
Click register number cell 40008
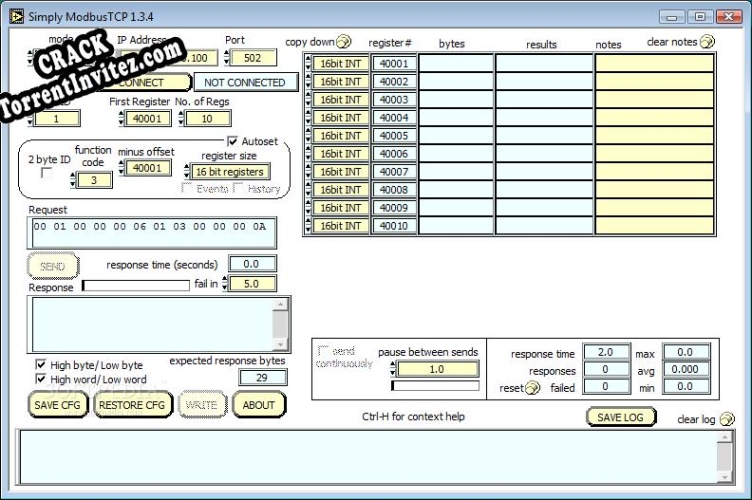click(394, 190)
